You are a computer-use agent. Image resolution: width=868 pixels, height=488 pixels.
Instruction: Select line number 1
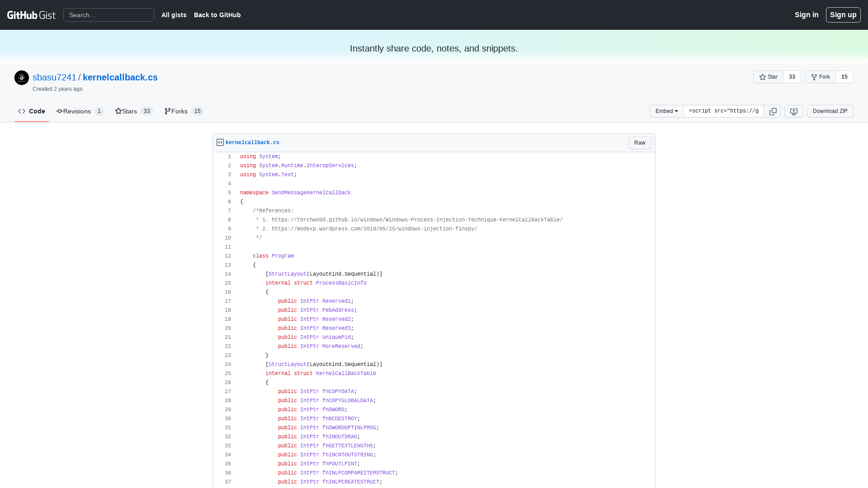click(224, 157)
